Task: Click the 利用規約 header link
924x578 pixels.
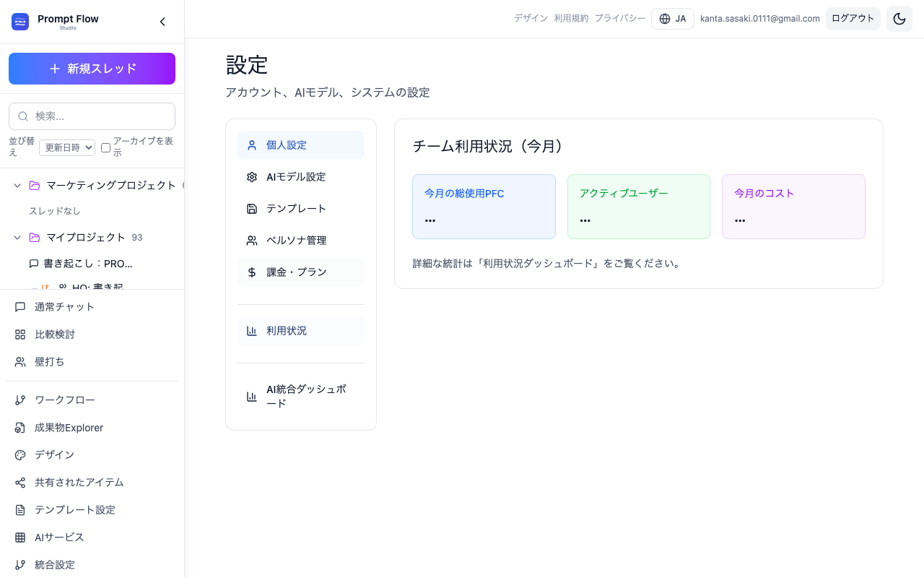Action: click(571, 19)
